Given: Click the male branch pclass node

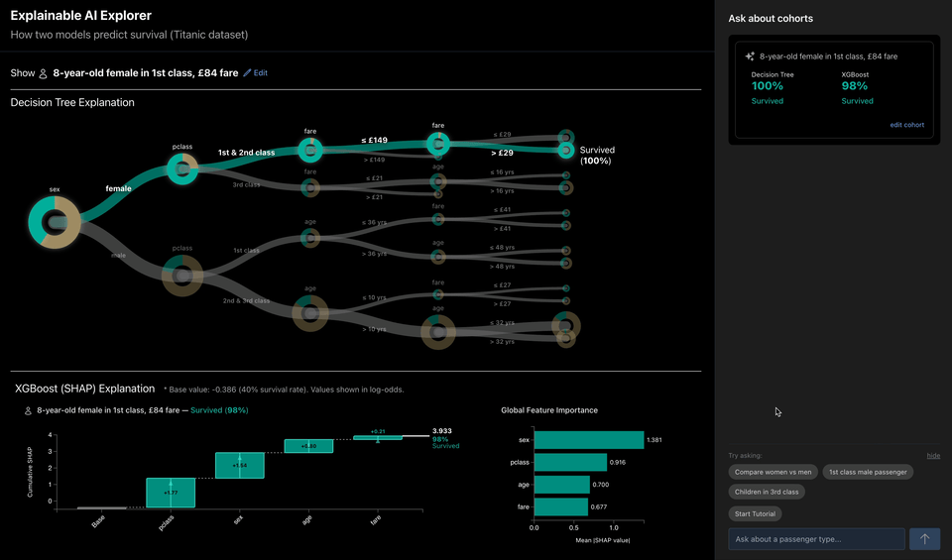Looking at the screenshot, I should (181, 275).
